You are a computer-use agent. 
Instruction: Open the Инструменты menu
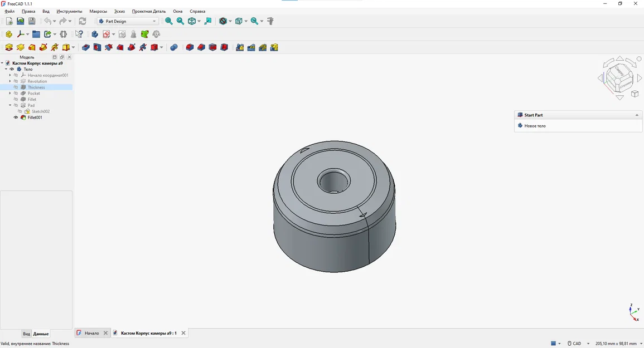point(69,12)
